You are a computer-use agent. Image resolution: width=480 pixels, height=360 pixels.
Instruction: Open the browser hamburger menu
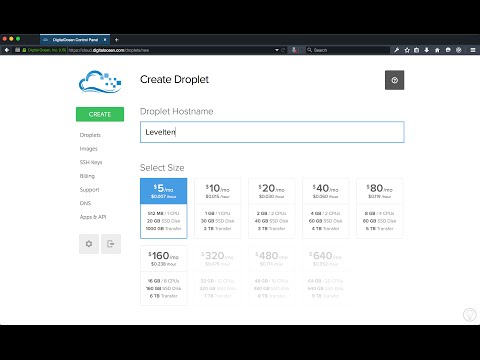473,50
